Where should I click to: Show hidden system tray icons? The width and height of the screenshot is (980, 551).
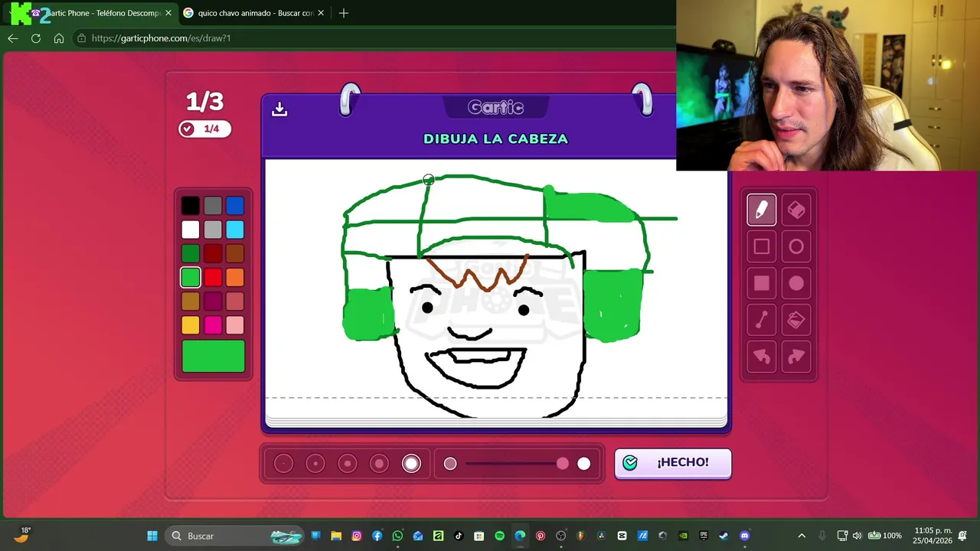point(802,536)
